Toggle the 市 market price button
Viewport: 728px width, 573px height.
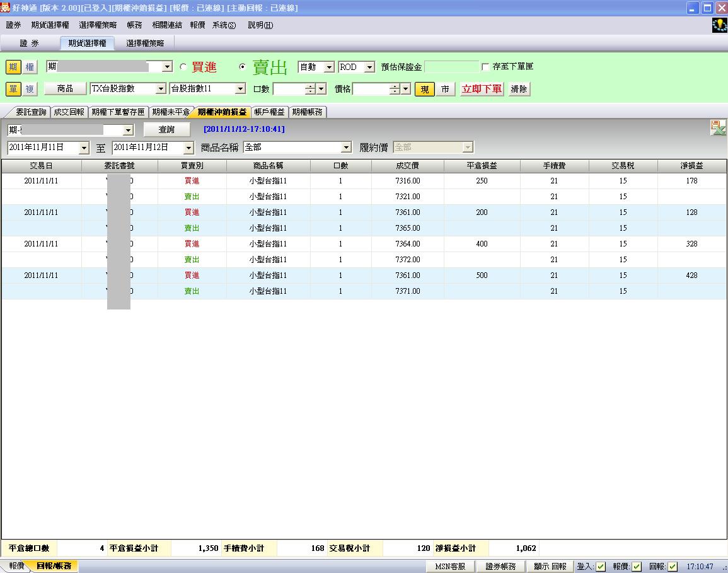[x=445, y=89]
